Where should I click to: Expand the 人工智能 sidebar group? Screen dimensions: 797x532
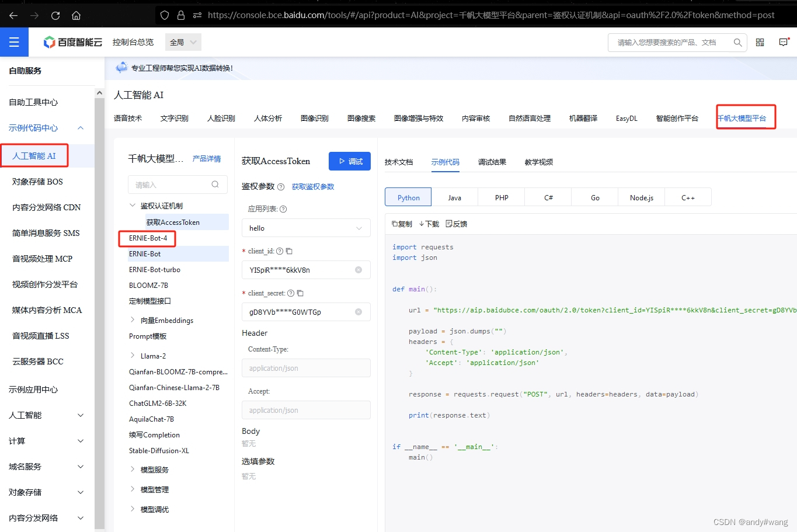click(81, 415)
